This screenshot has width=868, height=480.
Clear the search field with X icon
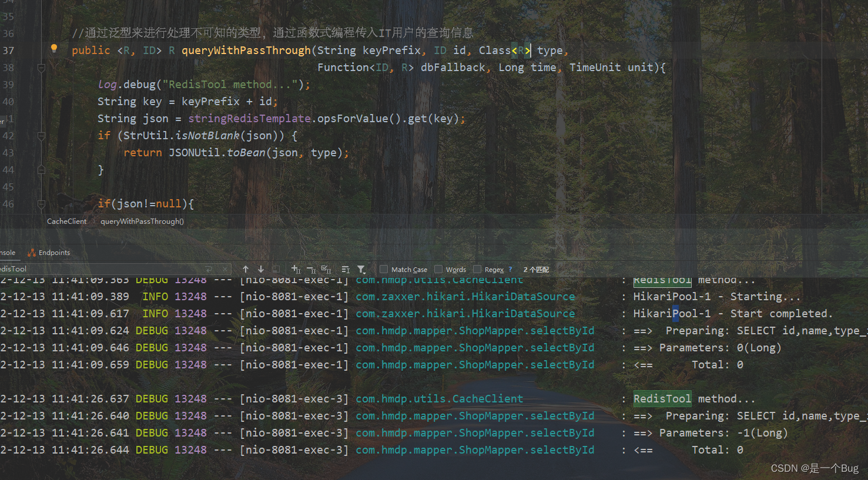224,269
